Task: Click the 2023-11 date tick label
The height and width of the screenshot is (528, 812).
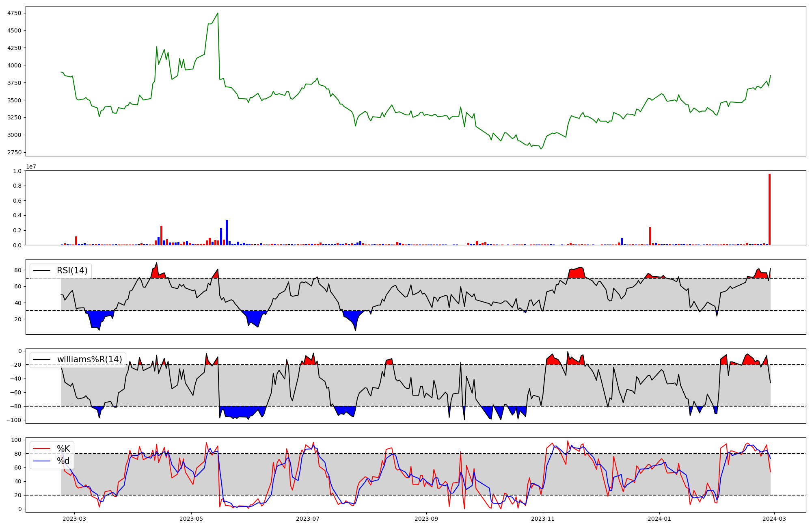Action: (x=543, y=519)
